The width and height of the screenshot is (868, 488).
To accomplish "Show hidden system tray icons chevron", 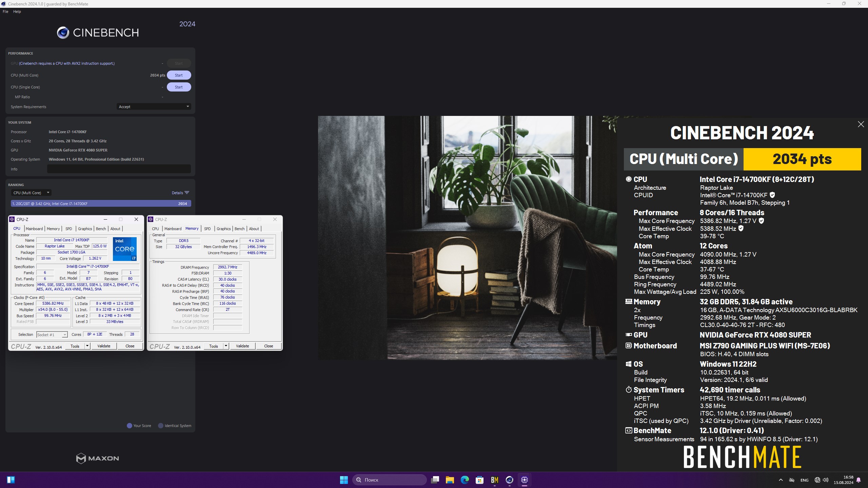I will tap(781, 480).
